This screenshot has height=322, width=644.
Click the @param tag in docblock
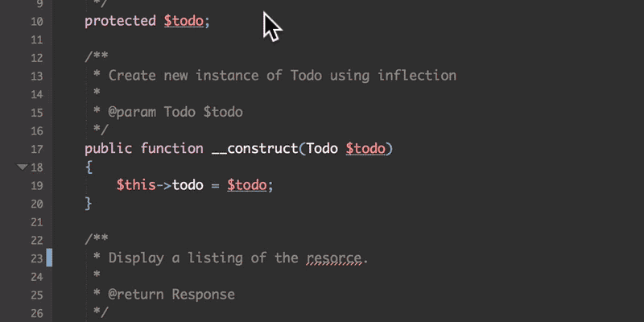(132, 112)
